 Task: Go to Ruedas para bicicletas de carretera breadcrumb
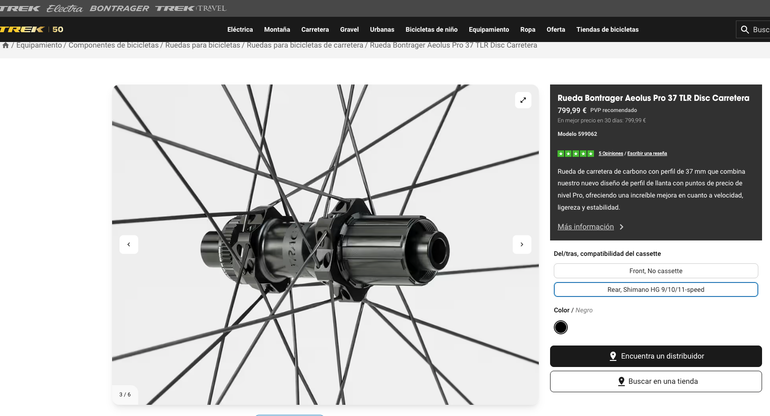click(305, 45)
